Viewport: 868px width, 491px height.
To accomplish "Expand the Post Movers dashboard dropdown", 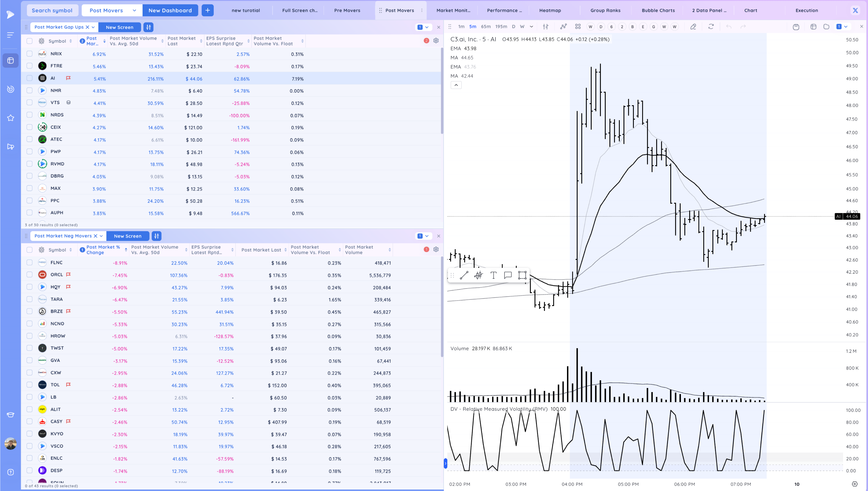I will (134, 10).
